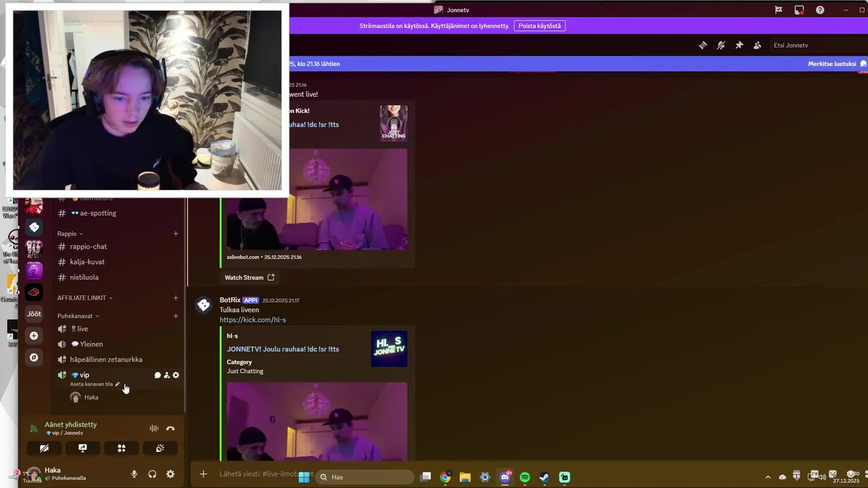Show hidden system tray icons chevron
The height and width of the screenshot is (488, 868).
tap(768, 477)
